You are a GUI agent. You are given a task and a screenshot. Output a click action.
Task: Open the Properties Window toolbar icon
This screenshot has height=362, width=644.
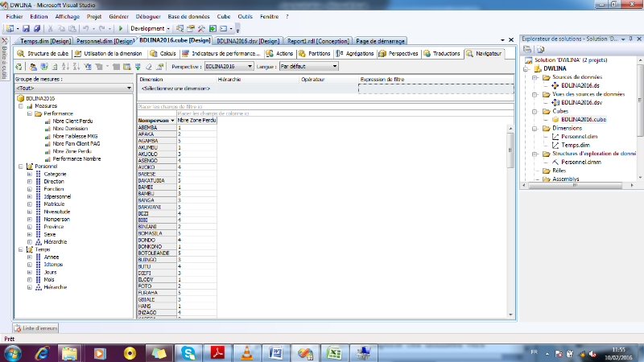click(x=191, y=28)
